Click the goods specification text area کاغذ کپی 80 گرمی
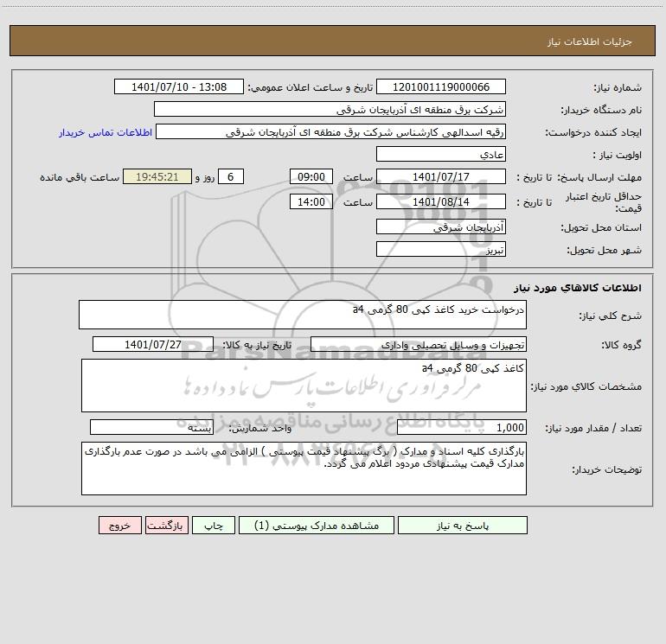 (304, 386)
